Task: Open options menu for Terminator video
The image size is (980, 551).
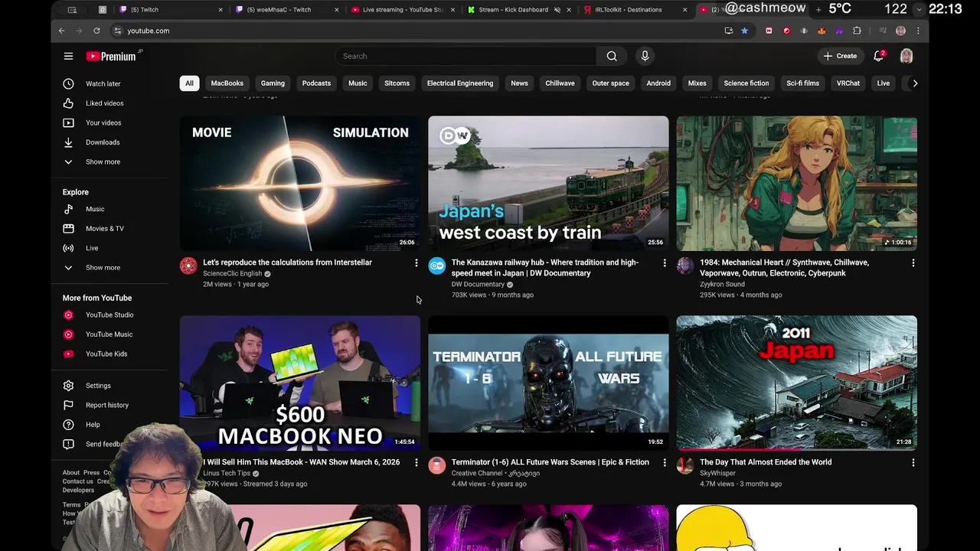Action: coord(665,463)
